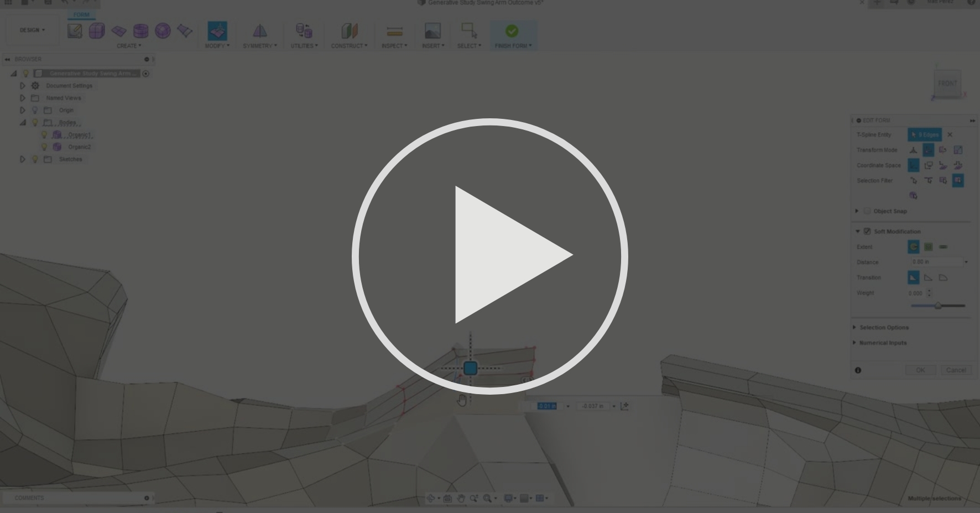Toggle visibility bulb of Organic1 body
This screenshot has height=513, width=980.
point(44,135)
